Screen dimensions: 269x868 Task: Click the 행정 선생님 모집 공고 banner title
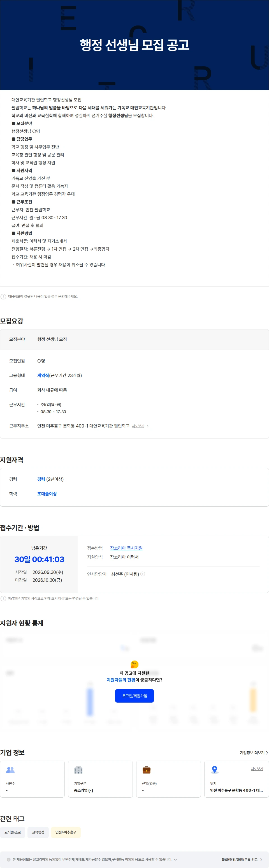pyautogui.click(x=134, y=45)
